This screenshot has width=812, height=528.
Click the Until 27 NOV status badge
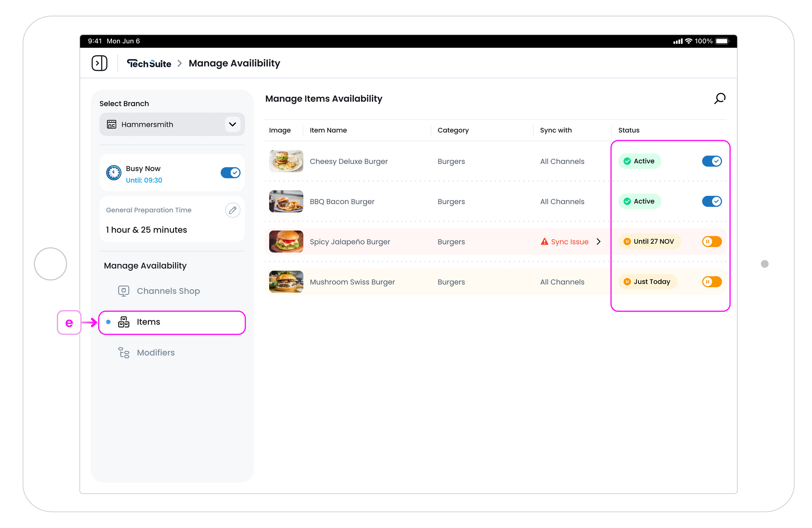coord(649,242)
